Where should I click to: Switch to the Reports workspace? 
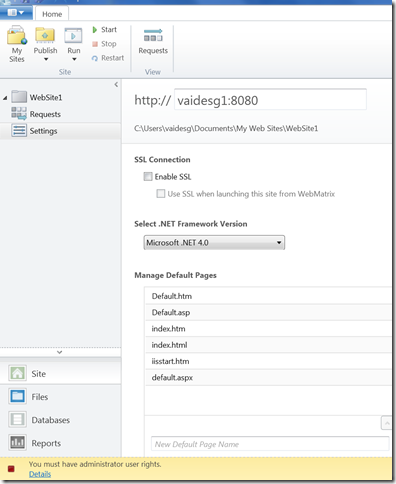coord(60,443)
